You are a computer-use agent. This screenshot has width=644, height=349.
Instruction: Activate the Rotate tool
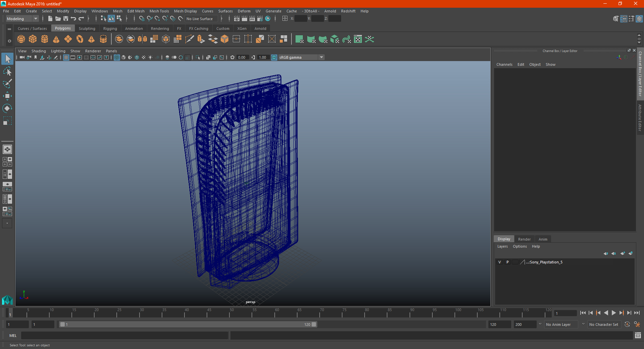[x=7, y=108]
